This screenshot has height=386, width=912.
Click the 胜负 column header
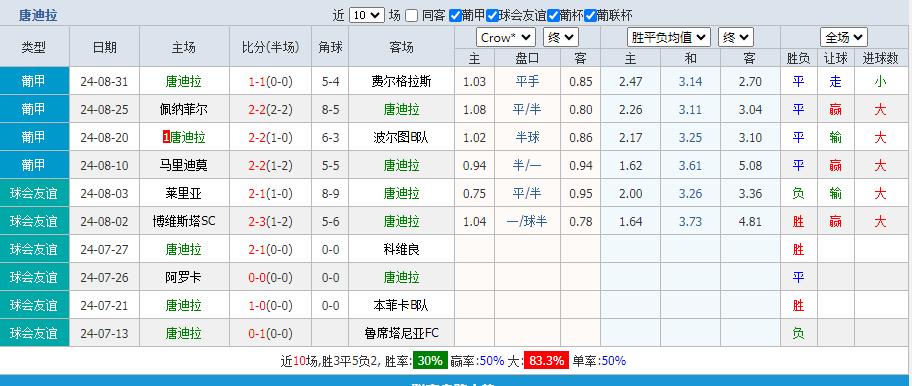(799, 58)
